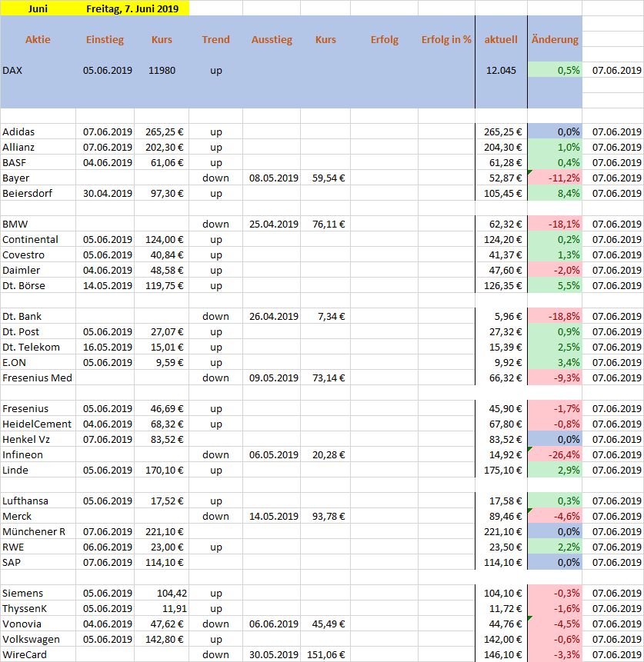
Task: Select Vonovia's down trend cell
Action: [215, 624]
